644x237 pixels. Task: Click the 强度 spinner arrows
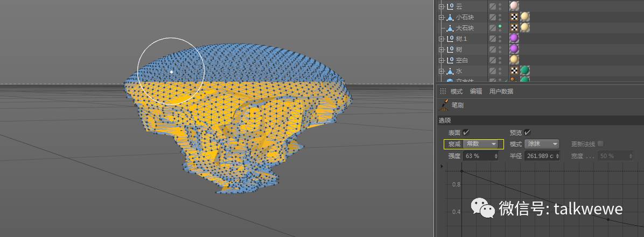click(x=496, y=156)
